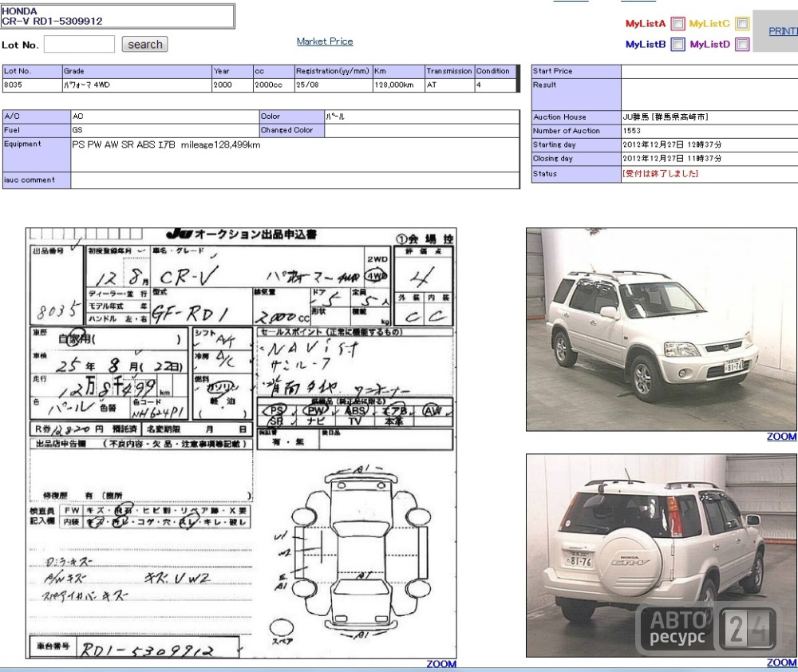Click the MyListA label
Viewport: 798px width, 672px height.
(646, 23)
